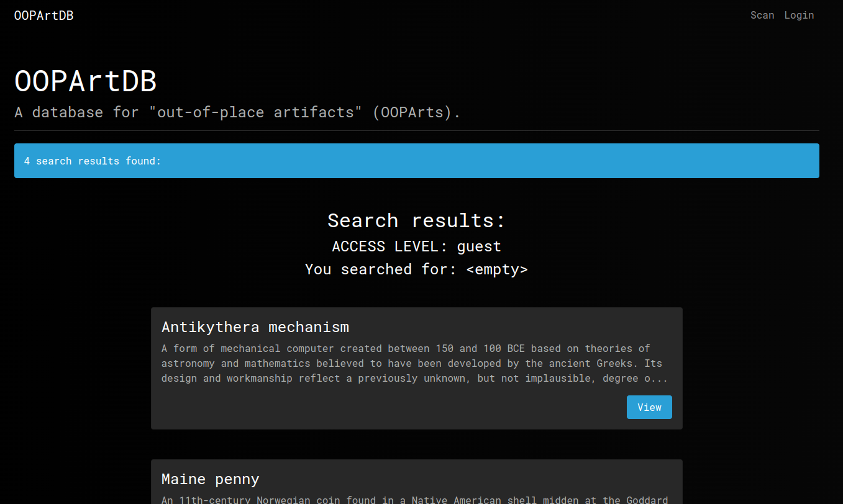This screenshot has width=843, height=504.
Task: Click the blue search results alert banner
Action: point(416,161)
